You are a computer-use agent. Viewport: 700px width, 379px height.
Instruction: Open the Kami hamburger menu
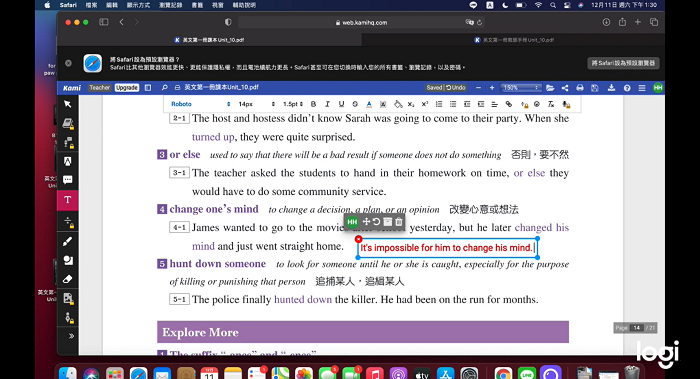point(642,88)
